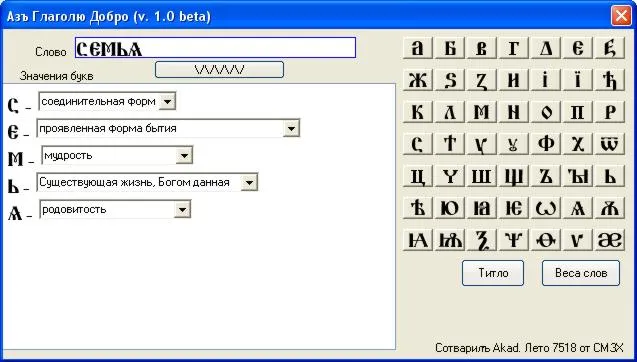Insert the iotated small yus (Ѩ)
The height and width of the screenshot is (362, 637).
click(418, 240)
